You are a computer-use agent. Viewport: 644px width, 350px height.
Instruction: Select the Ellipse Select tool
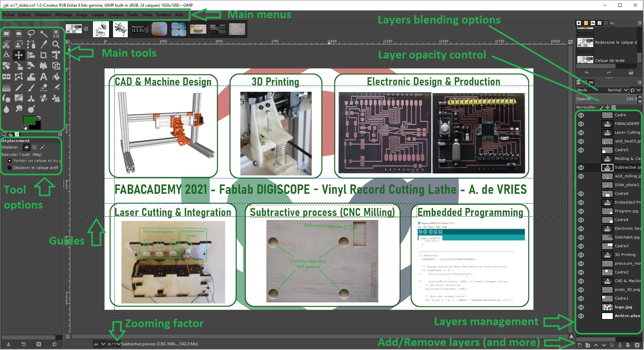point(19,34)
